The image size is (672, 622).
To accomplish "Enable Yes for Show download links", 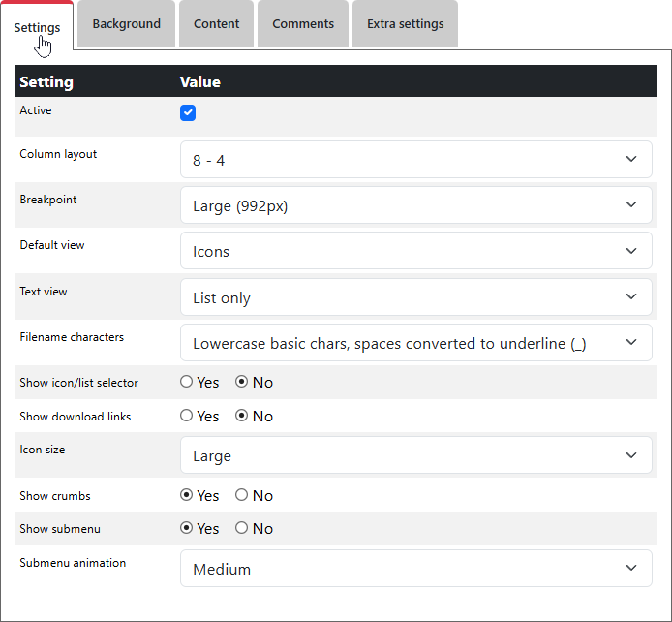I will [187, 417].
